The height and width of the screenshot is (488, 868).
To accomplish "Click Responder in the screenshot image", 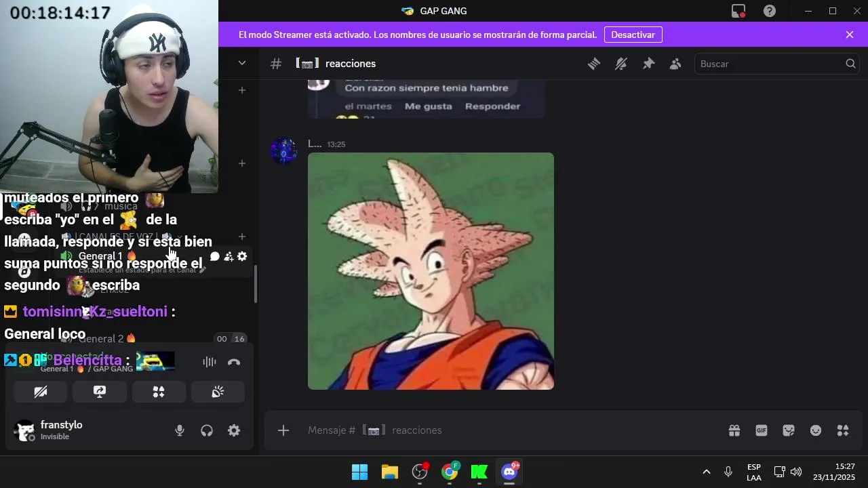I will click(x=492, y=106).
